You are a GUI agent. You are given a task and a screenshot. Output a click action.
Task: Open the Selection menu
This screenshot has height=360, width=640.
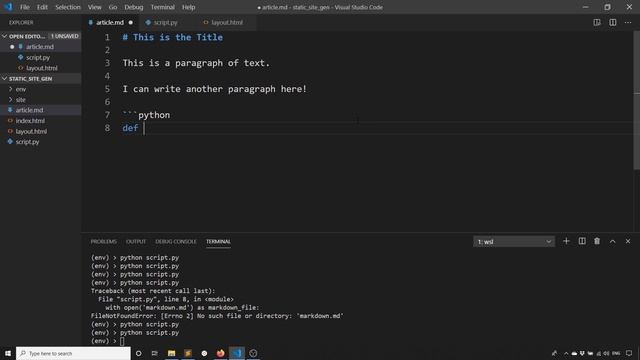[x=68, y=7]
